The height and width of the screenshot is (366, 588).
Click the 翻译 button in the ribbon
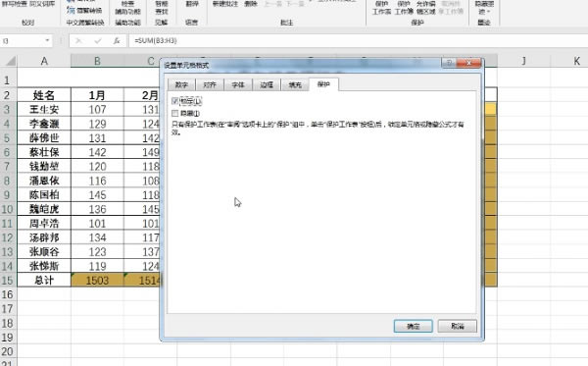point(192,4)
